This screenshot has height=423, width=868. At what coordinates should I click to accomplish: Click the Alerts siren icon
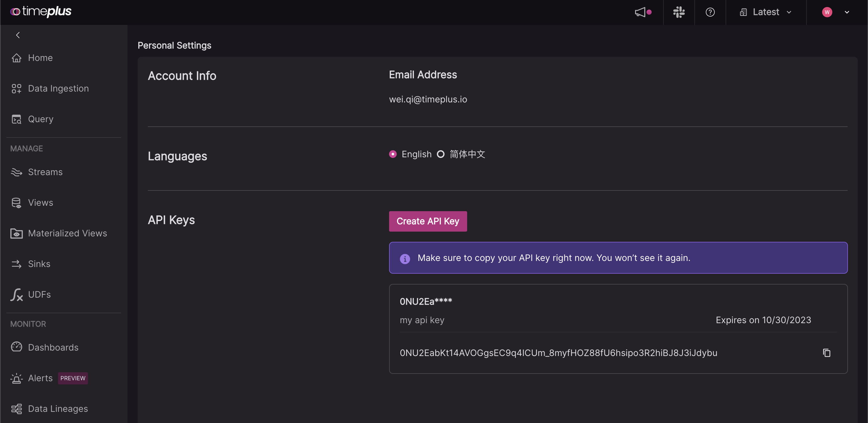17,378
